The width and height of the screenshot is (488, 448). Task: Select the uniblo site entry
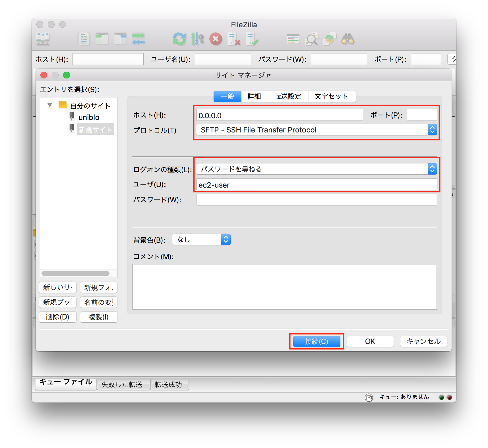(89, 117)
